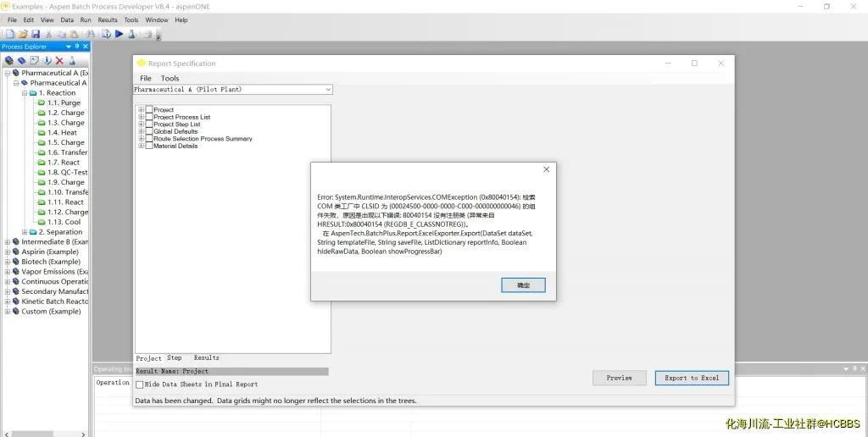868x437 pixels.
Task: Enable Hide Data Sheets in Final Report
Action: pos(140,384)
